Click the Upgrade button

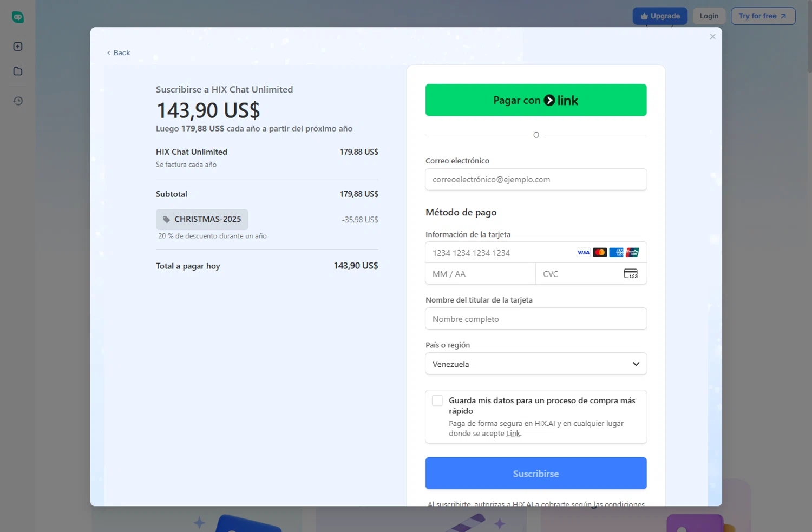(660, 16)
